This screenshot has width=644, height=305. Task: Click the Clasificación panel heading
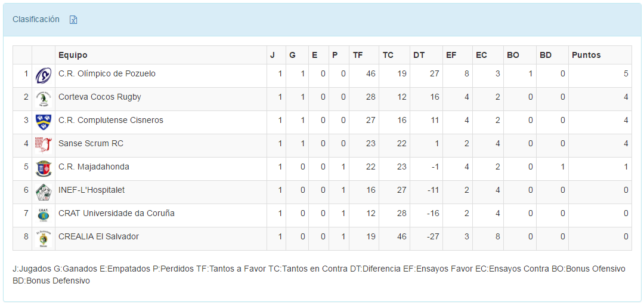[36, 19]
